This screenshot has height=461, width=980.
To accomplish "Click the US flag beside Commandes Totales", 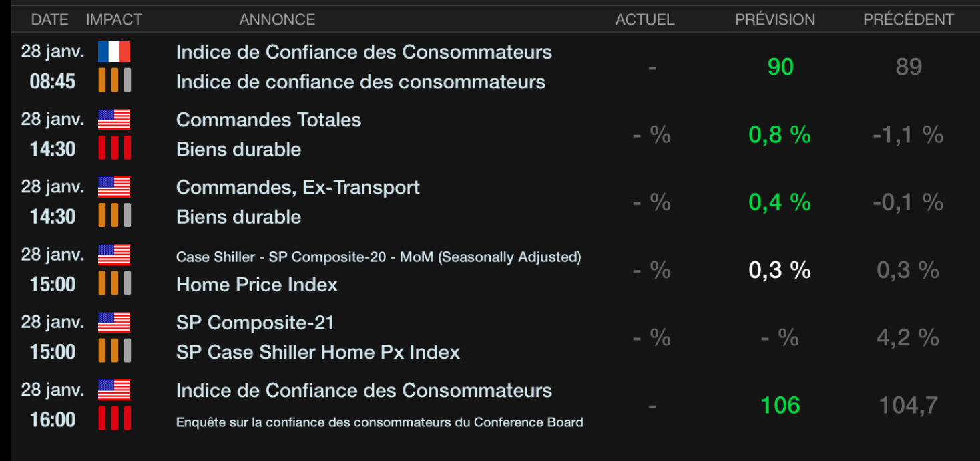I will click(x=113, y=120).
